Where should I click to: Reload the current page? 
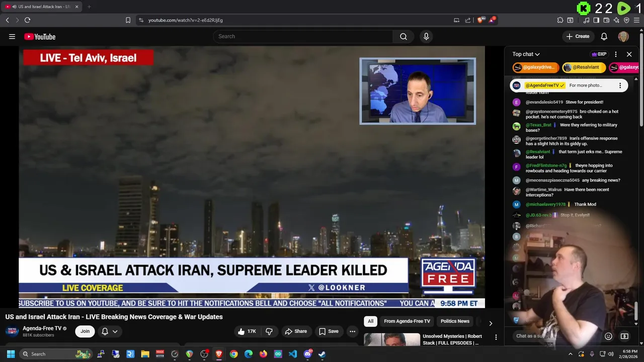point(27,20)
